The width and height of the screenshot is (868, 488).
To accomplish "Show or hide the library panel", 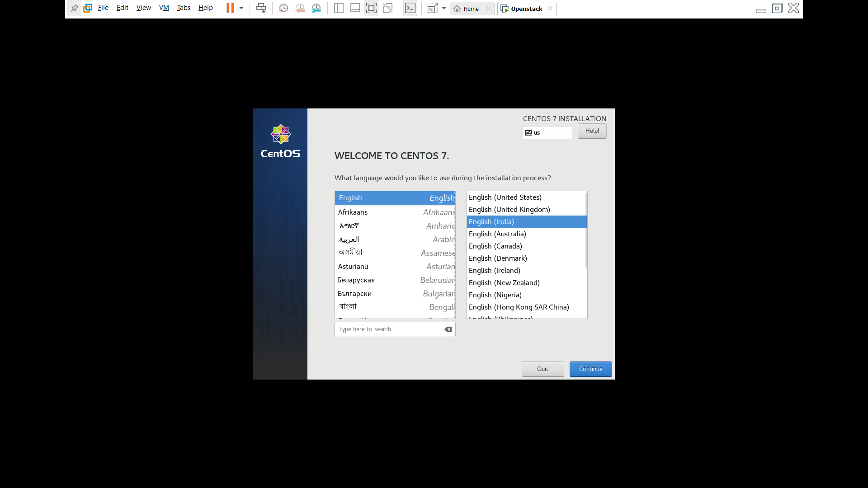I will click(339, 8).
